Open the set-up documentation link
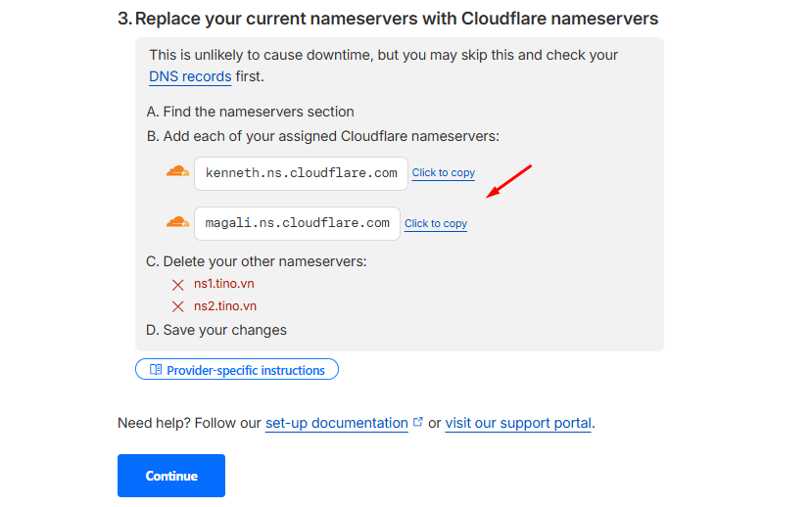Image resolution: width=812 pixels, height=507 pixels. [337, 423]
